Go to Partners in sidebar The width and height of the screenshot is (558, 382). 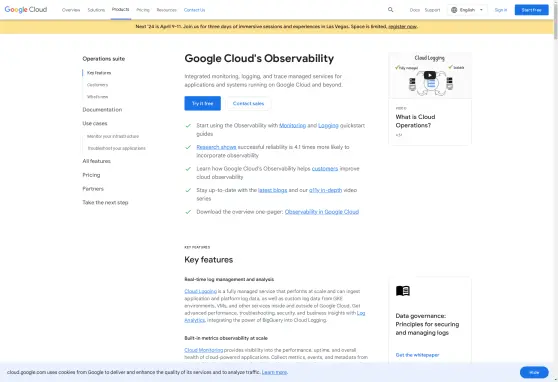coord(93,189)
